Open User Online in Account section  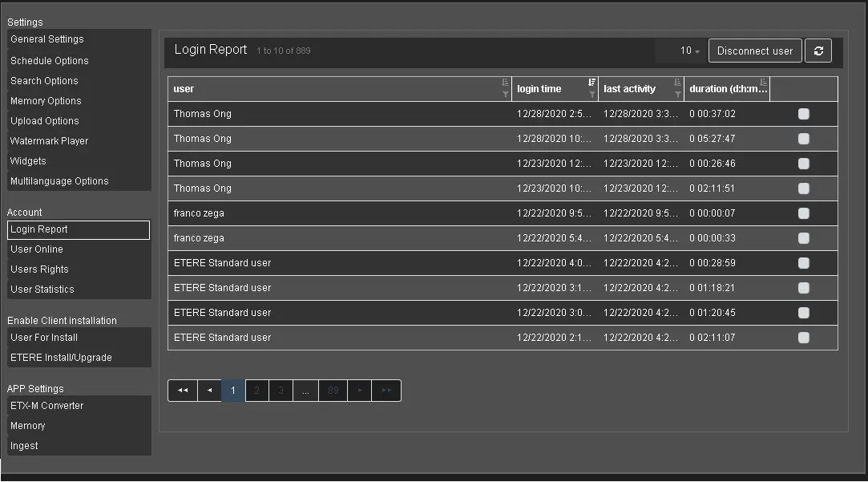(37, 249)
